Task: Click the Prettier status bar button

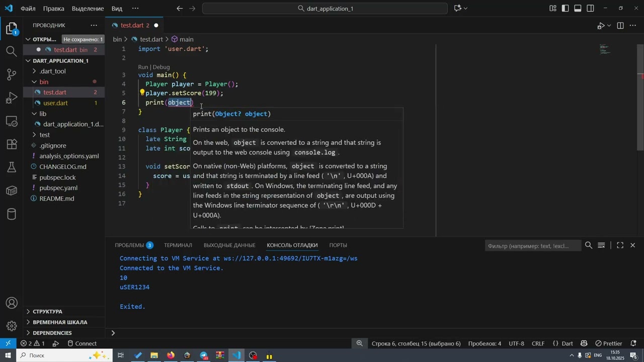Action: pyautogui.click(x=609, y=343)
